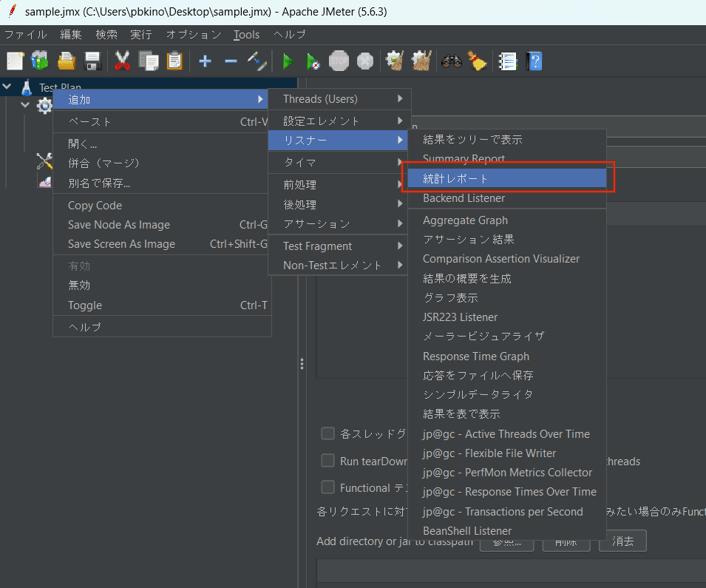
Task: Open the Tools menu
Action: coord(246,35)
